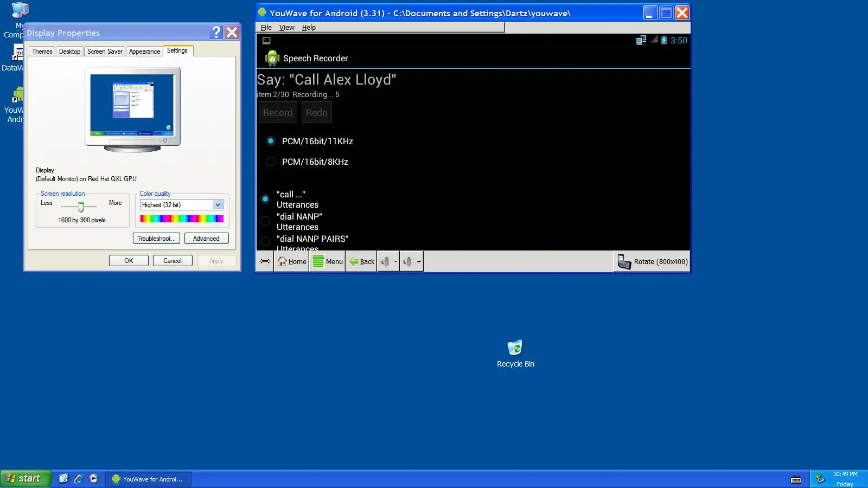Click the Home icon in YouWave toolbar
Screen dimensions: 868x488
tap(292, 261)
